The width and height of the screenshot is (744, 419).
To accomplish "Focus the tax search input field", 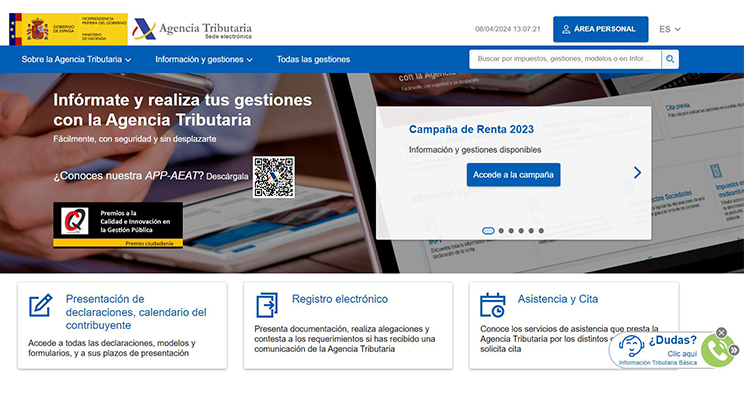I will pos(565,59).
